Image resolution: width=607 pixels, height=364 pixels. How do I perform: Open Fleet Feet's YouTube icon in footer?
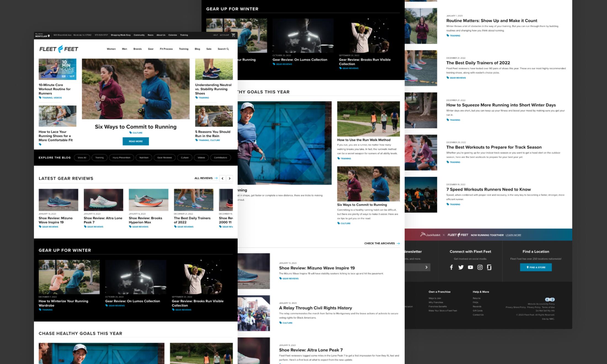pyautogui.click(x=470, y=267)
